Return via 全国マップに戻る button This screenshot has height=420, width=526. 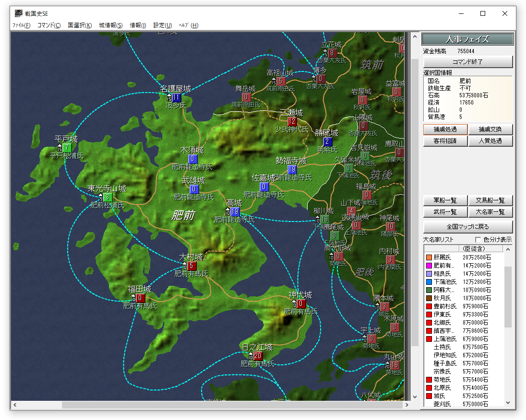pyautogui.click(x=468, y=227)
